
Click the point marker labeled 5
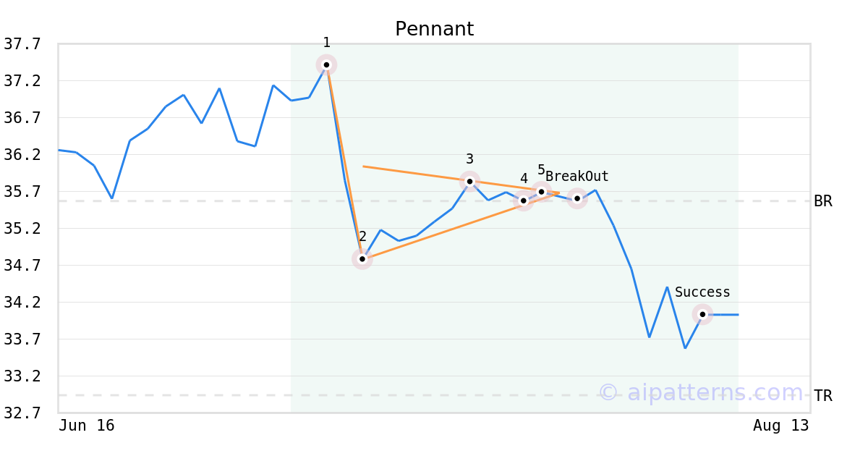[541, 192]
